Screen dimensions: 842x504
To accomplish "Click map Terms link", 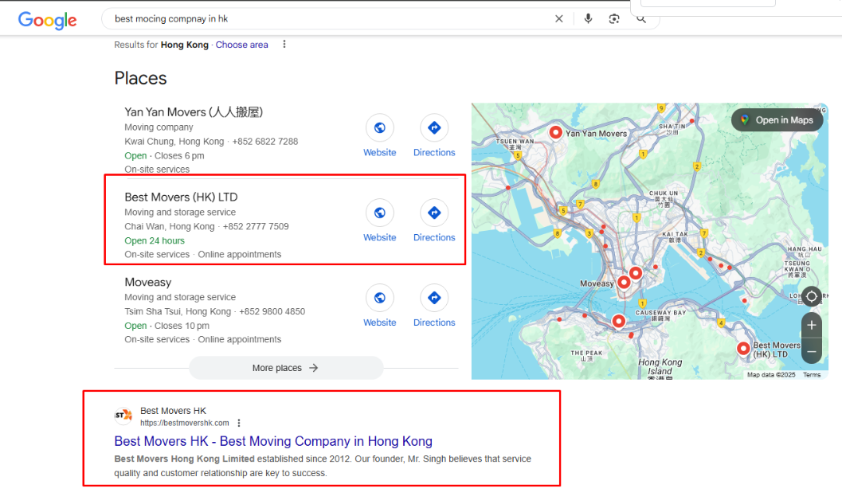I will [x=812, y=375].
